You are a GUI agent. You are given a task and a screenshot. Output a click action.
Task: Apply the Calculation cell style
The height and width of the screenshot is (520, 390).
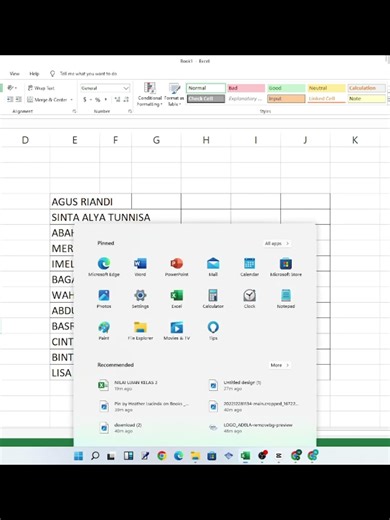tap(367, 88)
